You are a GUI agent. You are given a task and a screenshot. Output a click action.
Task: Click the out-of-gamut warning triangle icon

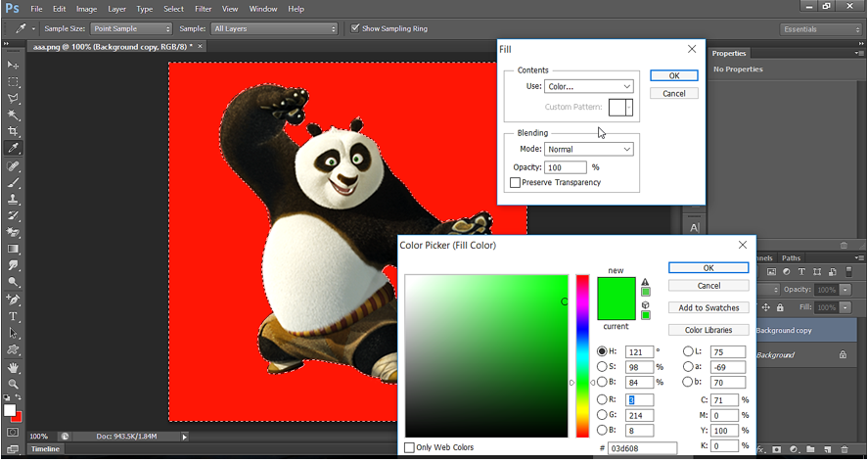tap(645, 282)
